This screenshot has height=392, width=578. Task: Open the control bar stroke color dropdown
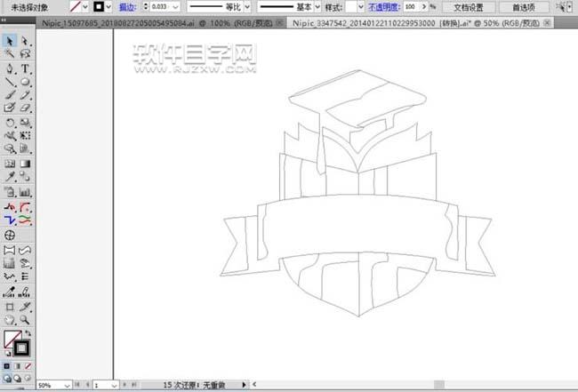(x=108, y=6)
